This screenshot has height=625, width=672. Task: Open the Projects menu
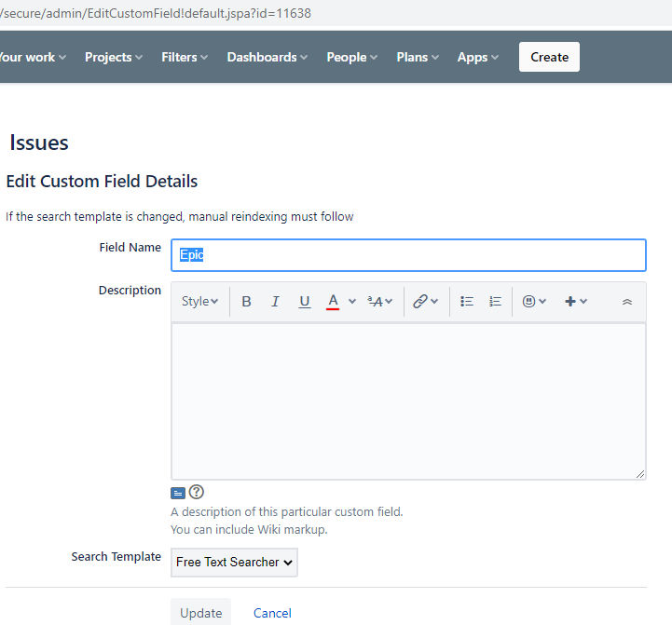pyautogui.click(x=114, y=57)
